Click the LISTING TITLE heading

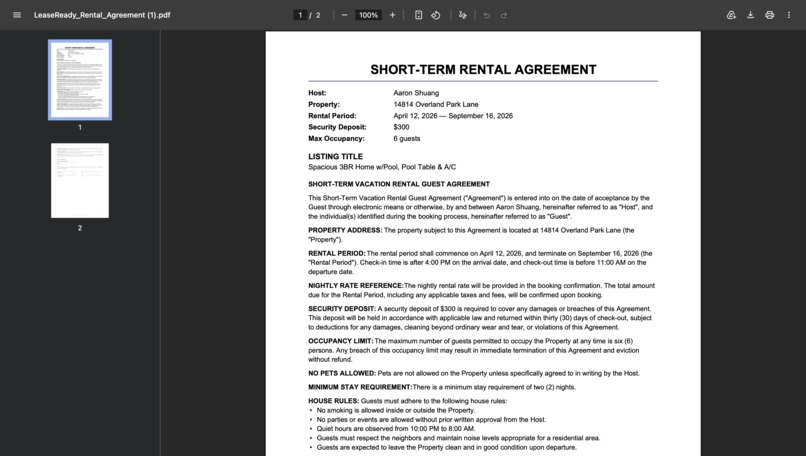335,156
